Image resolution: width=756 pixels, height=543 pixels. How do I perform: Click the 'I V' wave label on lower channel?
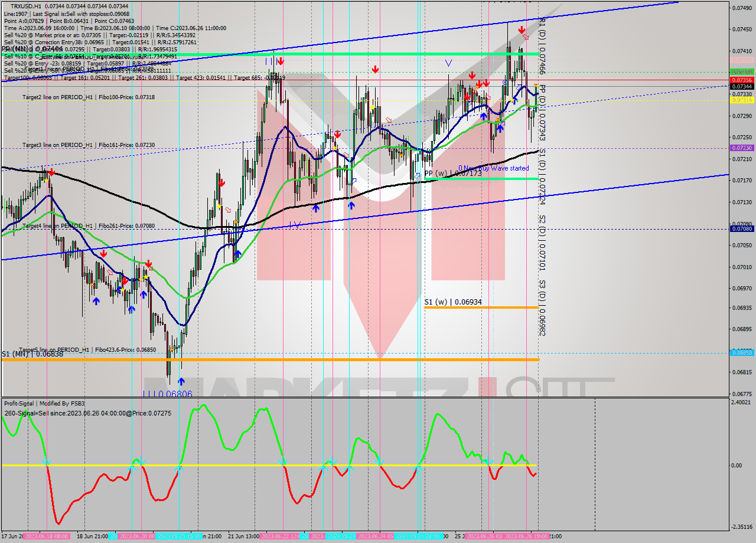point(295,224)
